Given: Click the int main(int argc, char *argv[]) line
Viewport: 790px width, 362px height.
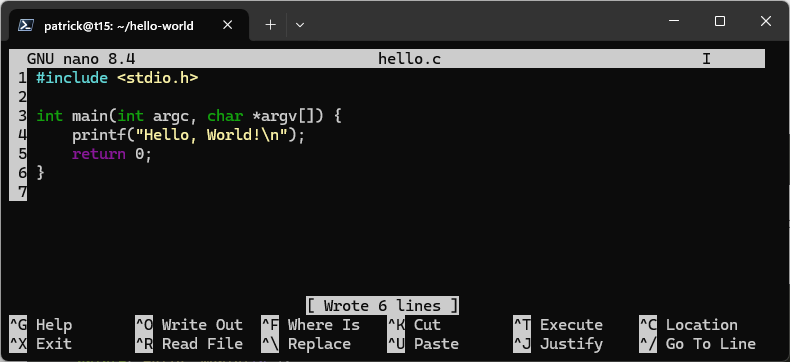Looking at the screenshot, I should point(189,116).
